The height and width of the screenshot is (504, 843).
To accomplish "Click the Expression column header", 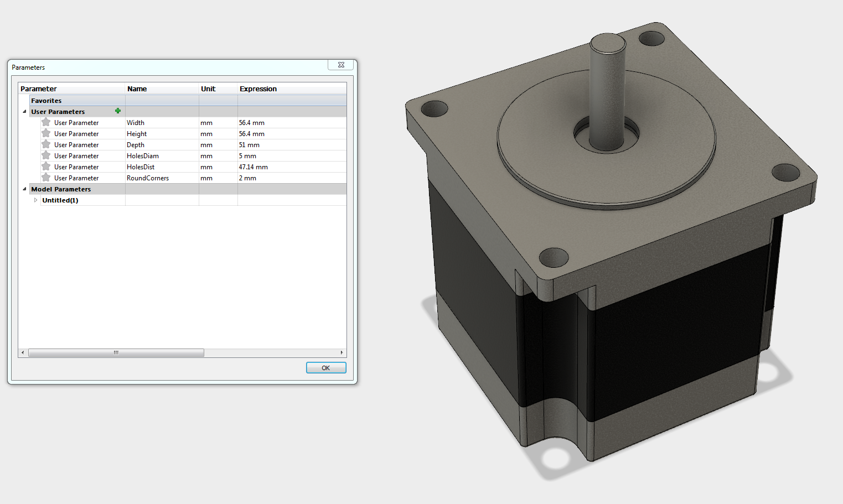I will coord(292,89).
